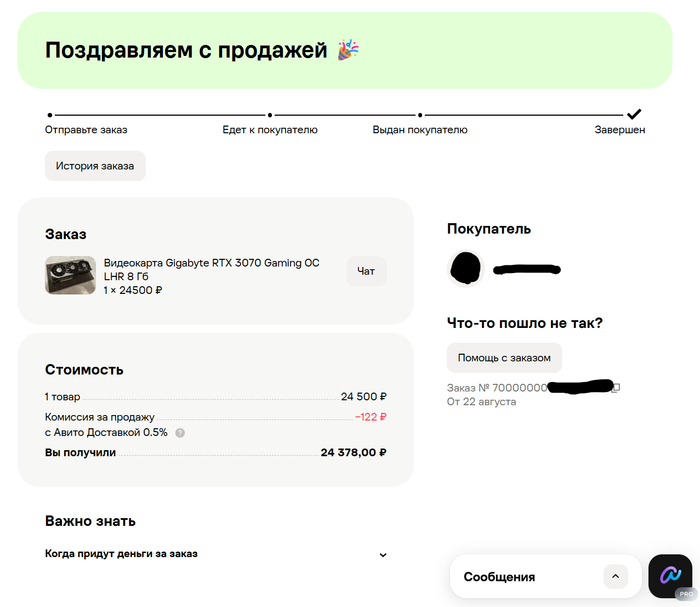Image resolution: width=700 pixels, height=607 pixels.
Task: Copy the order number with copy icon
Action: click(616, 387)
